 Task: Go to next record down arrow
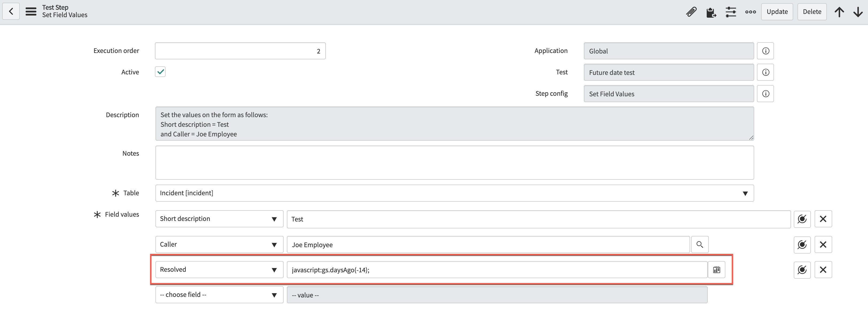click(858, 12)
